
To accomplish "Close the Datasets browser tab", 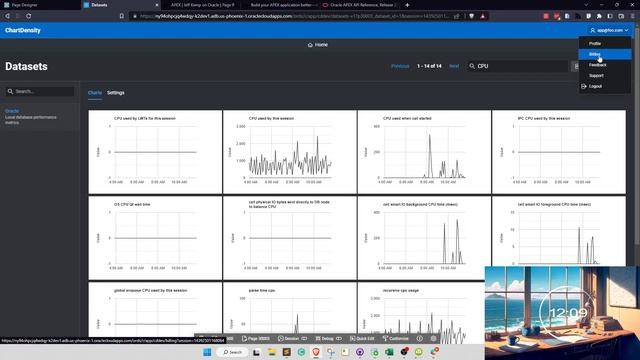I will point(157,5).
